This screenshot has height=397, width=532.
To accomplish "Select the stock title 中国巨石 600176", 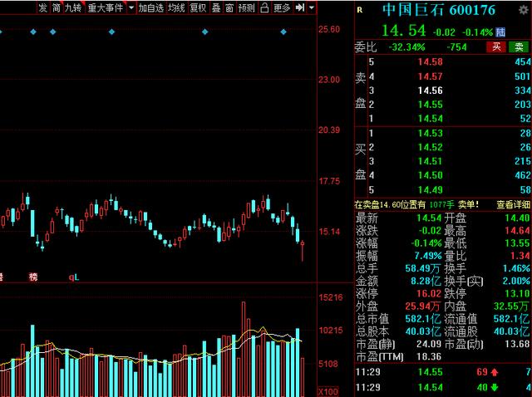I will (x=439, y=10).
